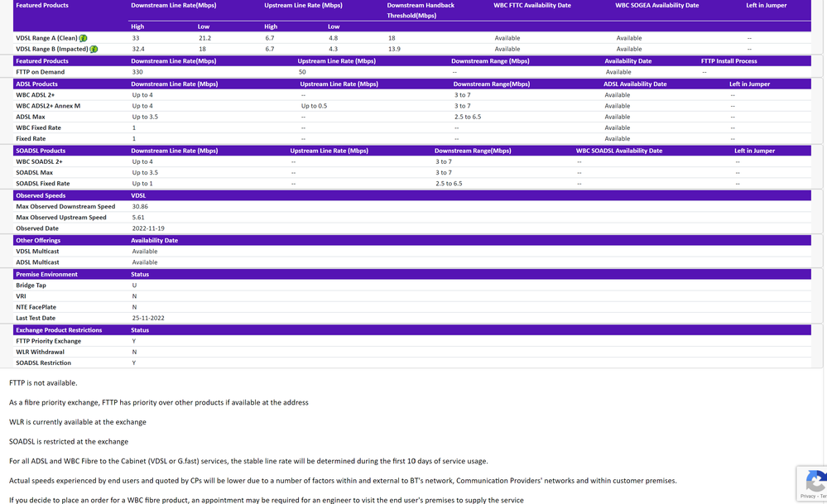The height and width of the screenshot is (504, 827).
Task: Click the WBC SOADSL Availability Date header
Action: [x=618, y=151]
